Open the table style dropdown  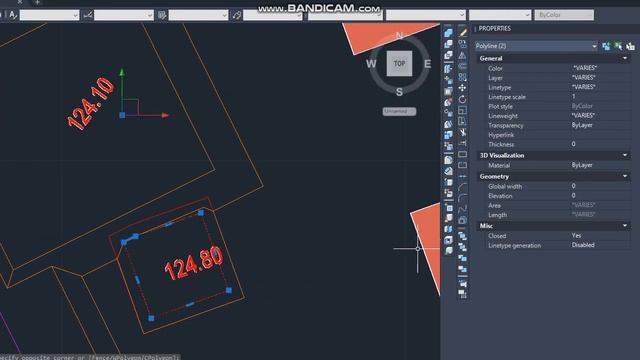pos(198,15)
